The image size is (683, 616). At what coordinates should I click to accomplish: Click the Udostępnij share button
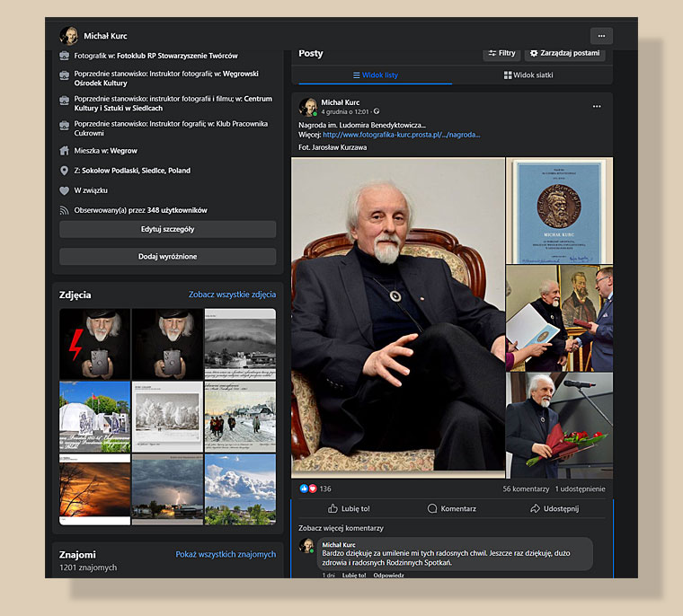(554, 508)
